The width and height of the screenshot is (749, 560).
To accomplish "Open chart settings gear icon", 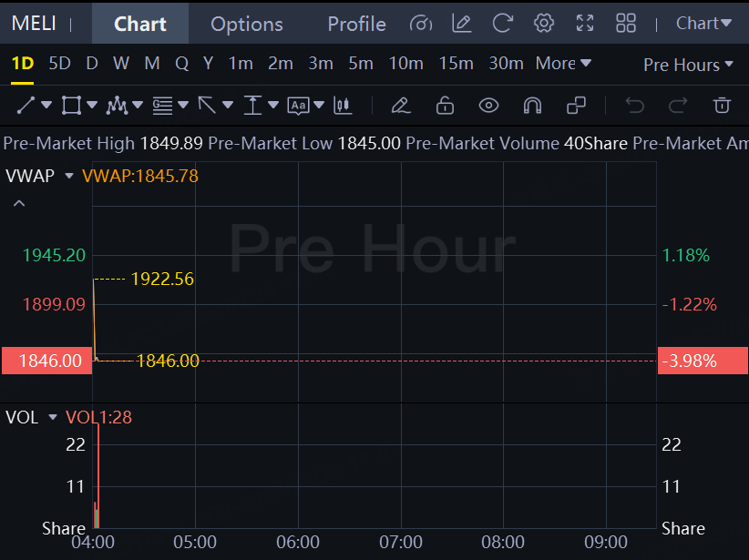I will [544, 24].
